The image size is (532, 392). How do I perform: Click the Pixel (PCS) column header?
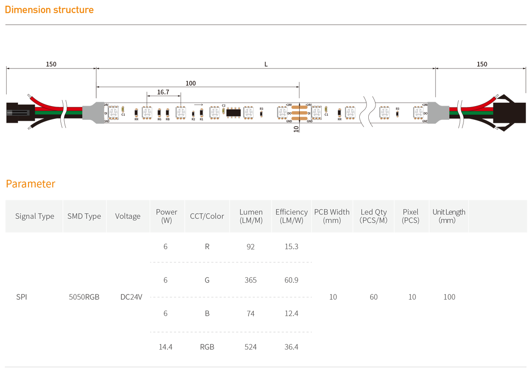[x=411, y=216]
